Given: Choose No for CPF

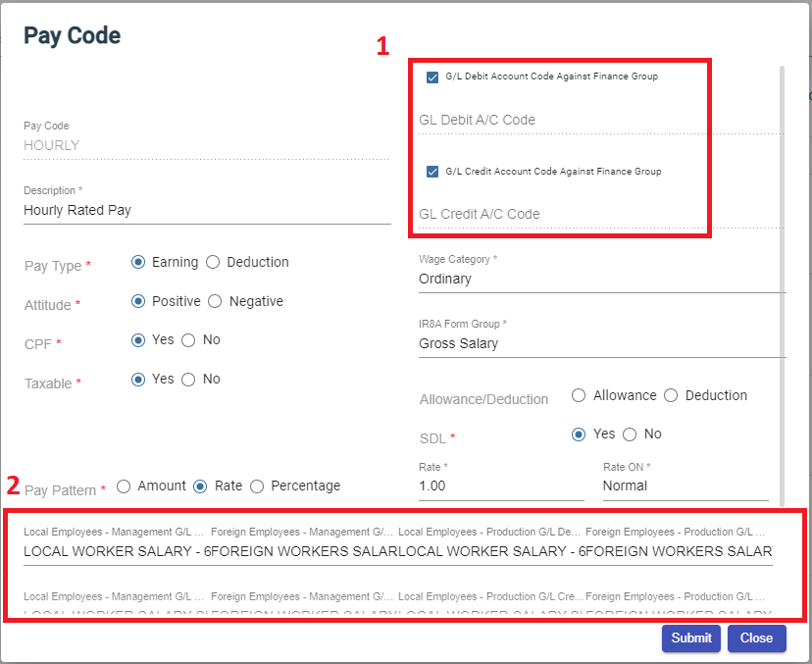Looking at the screenshot, I should point(188,340).
